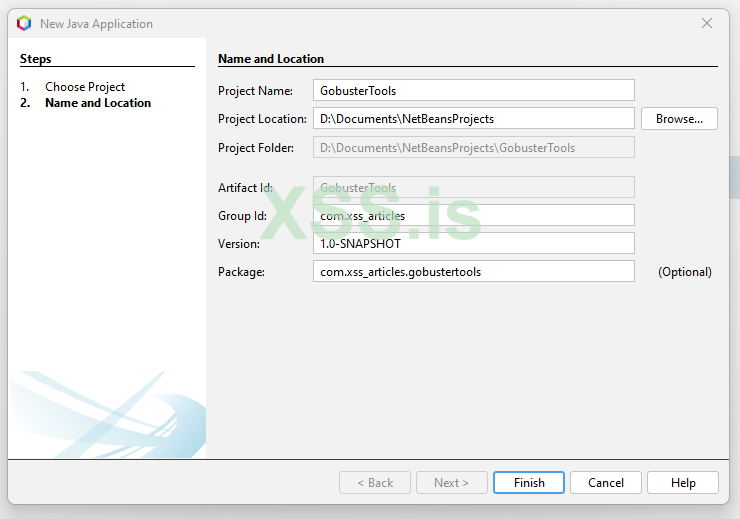Select step 1 Choose Project
This screenshot has height=519, width=740.
[x=85, y=87]
